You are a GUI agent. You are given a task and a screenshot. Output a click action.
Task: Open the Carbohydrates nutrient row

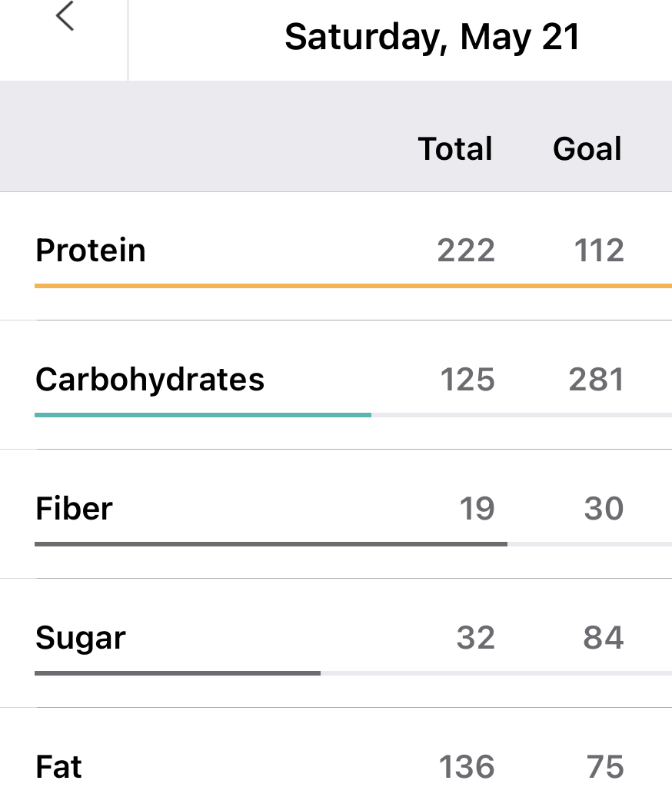[150, 380]
